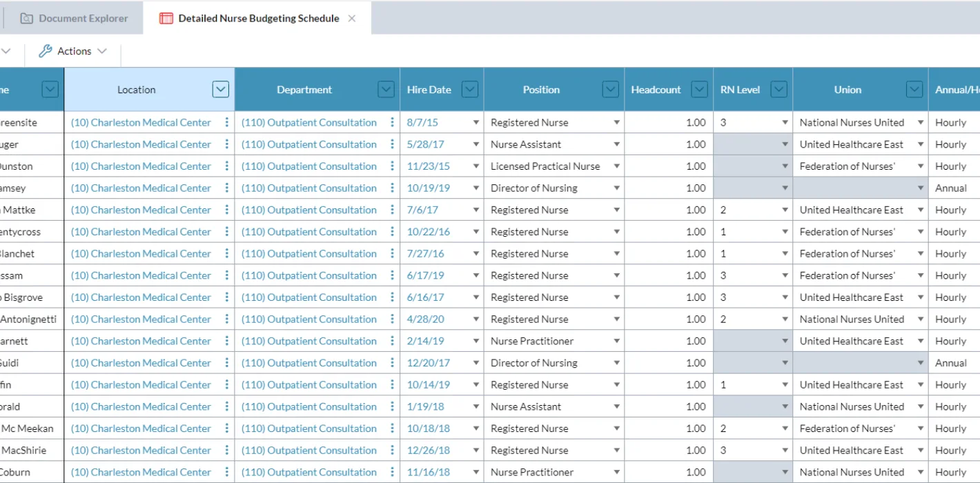Open Department options menu in the 8/7/15 row

[392, 122]
